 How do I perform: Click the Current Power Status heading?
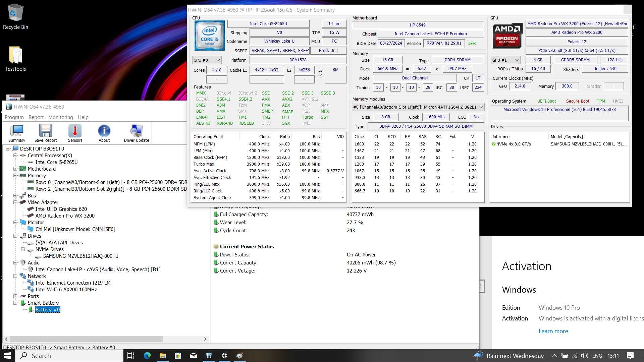click(x=247, y=246)
